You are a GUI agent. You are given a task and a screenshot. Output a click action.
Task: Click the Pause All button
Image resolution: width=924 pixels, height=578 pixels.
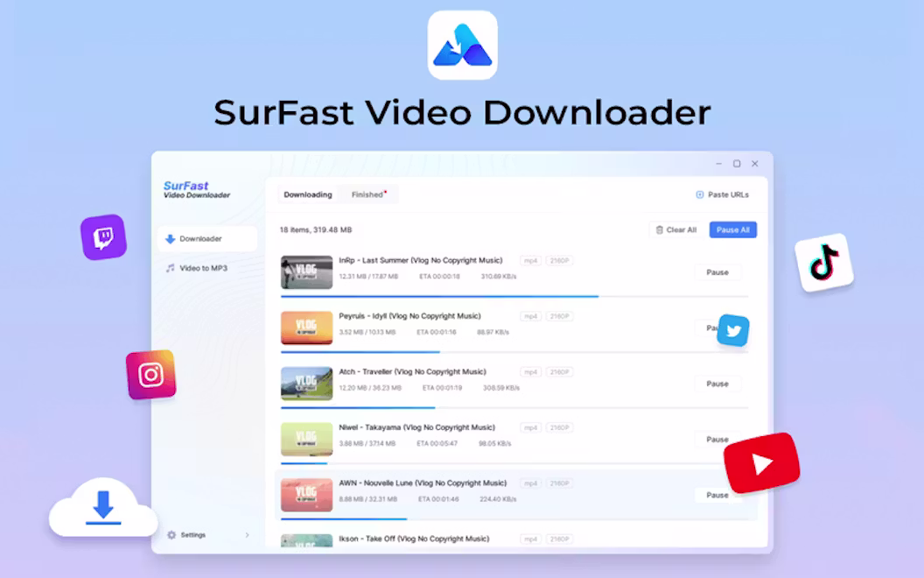click(733, 230)
